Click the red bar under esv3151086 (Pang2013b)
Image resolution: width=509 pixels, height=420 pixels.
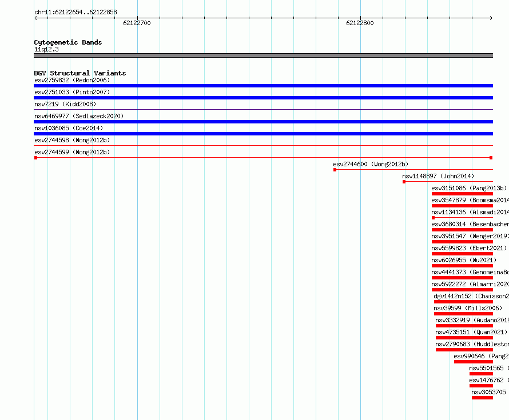click(x=462, y=194)
